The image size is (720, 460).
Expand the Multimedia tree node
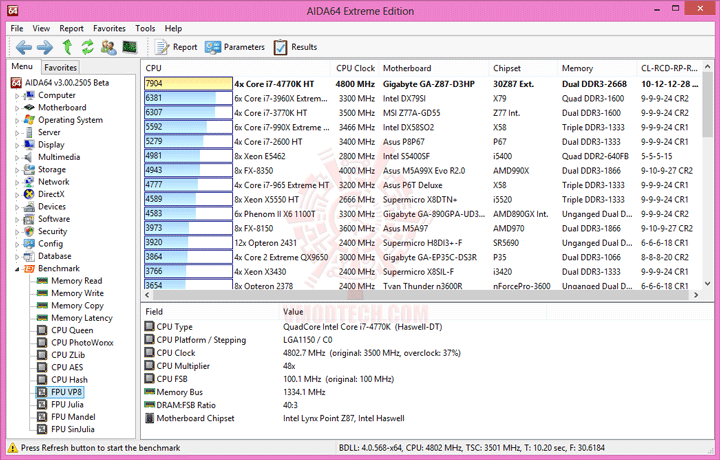click(17, 158)
